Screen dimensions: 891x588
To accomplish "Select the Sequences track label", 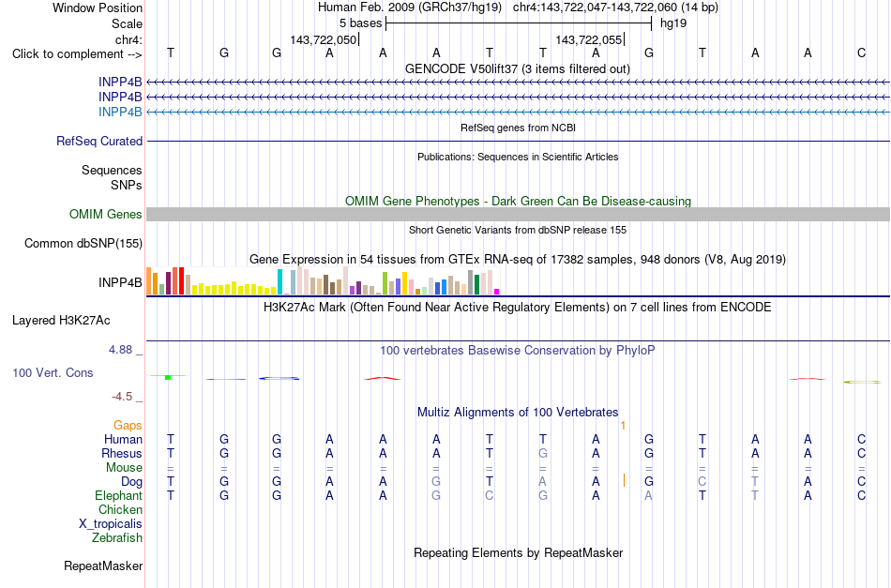I will coord(112,170).
